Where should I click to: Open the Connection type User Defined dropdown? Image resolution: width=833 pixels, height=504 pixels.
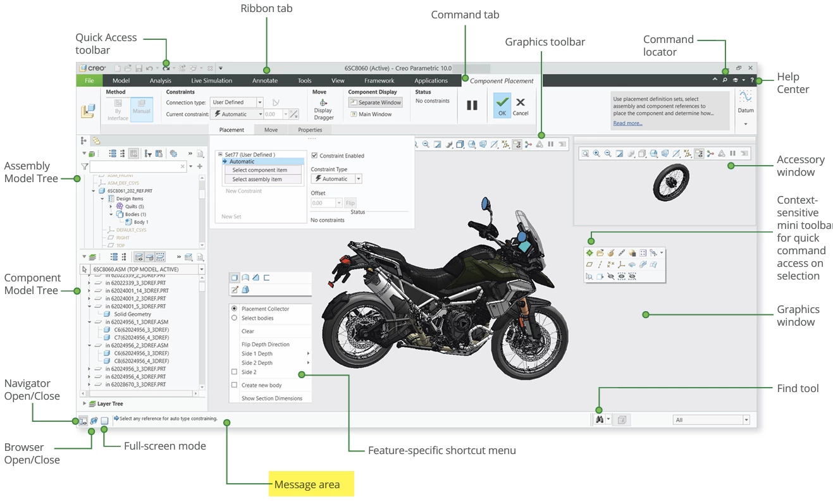pos(237,102)
